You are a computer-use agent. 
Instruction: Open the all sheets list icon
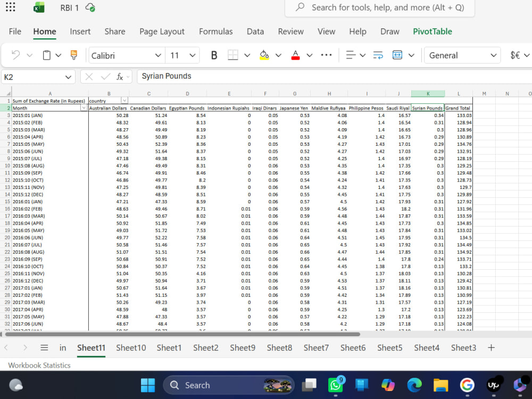44,348
